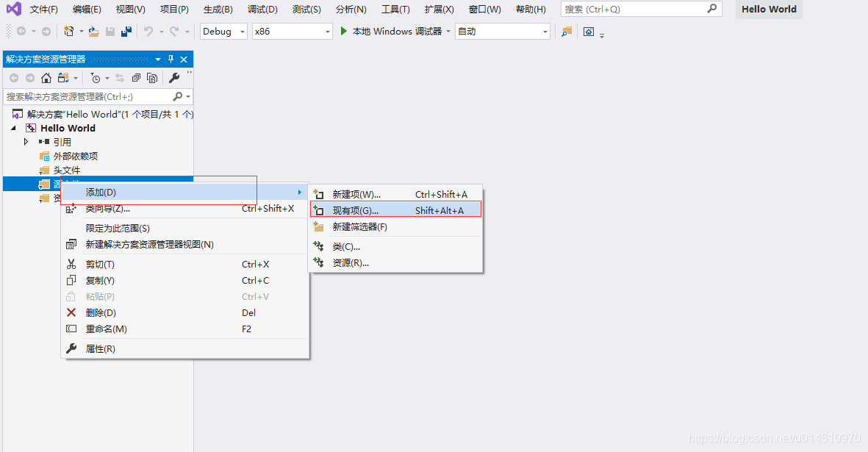868x452 pixels.
Task: Click the Save toolbar icon
Action: (110, 32)
